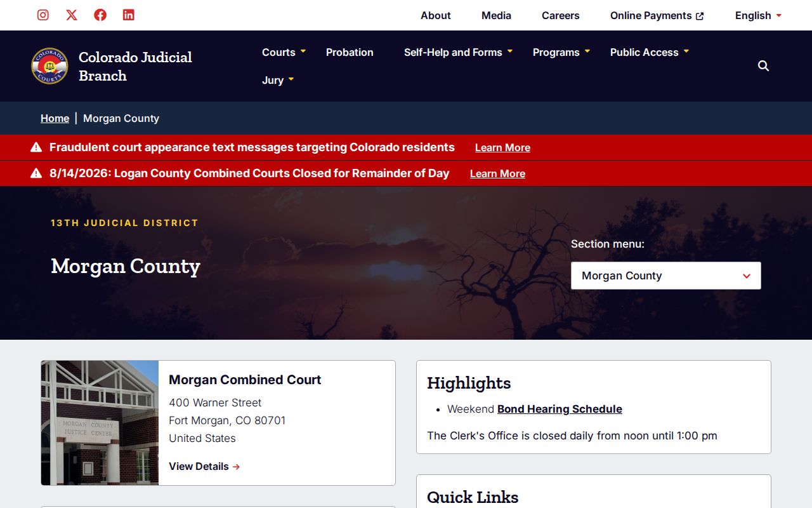The height and width of the screenshot is (508, 812).
Task: Click the Morgan Combined Court heading
Action: click(x=245, y=380)
